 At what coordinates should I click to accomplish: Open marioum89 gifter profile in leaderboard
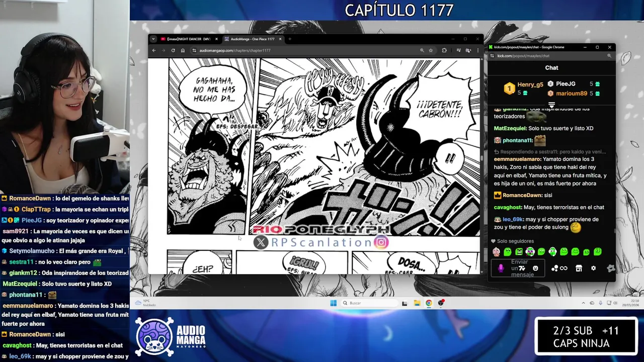click(x=572, y=94)
